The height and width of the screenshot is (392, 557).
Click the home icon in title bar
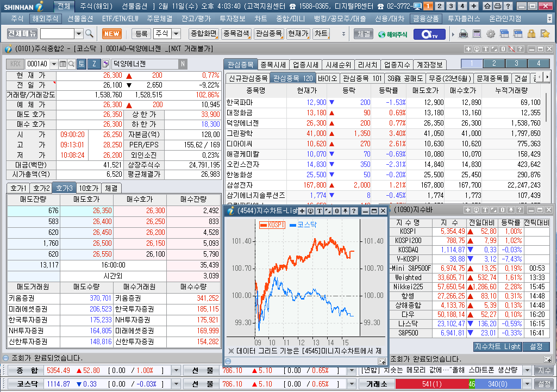coord(488,6)
